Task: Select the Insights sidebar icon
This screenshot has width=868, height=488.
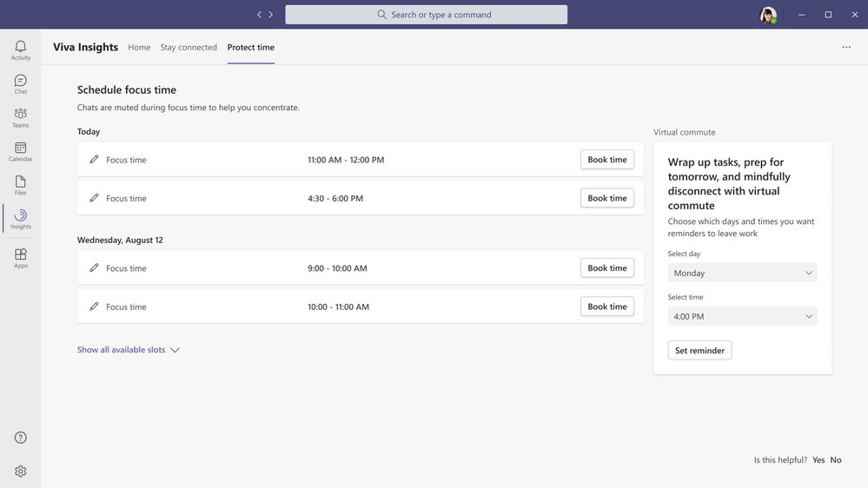Action: (x=21, y=219)
